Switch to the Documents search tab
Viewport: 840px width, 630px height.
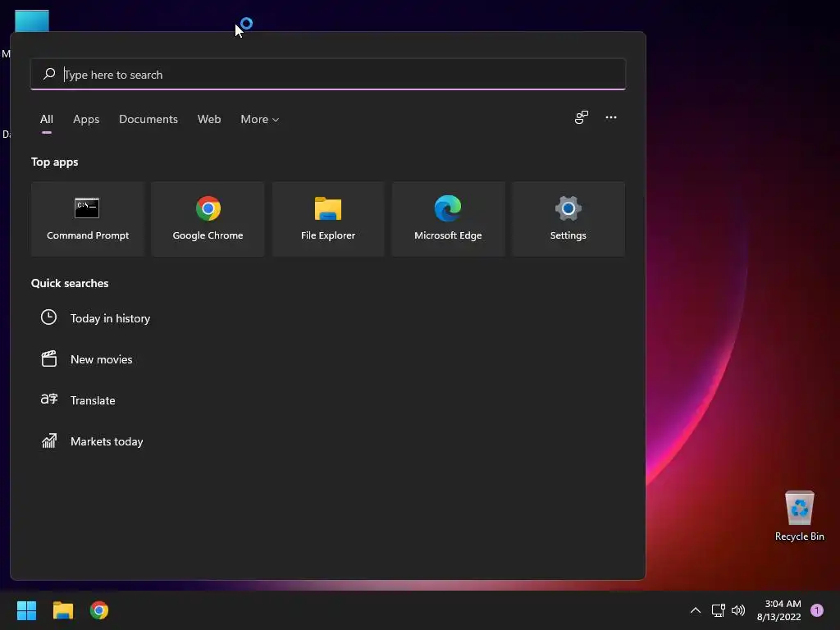[x=148, y=120]
